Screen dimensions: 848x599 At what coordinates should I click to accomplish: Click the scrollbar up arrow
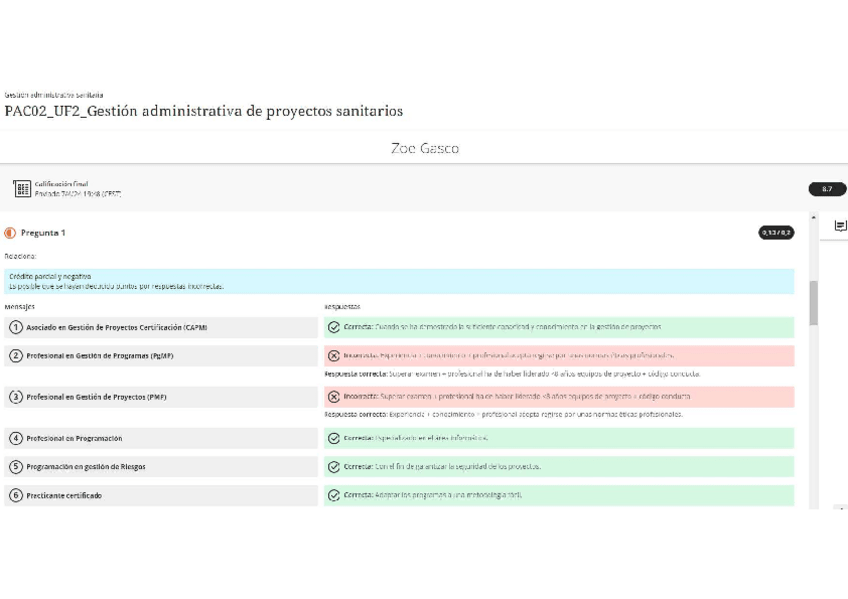coord(814,215)
